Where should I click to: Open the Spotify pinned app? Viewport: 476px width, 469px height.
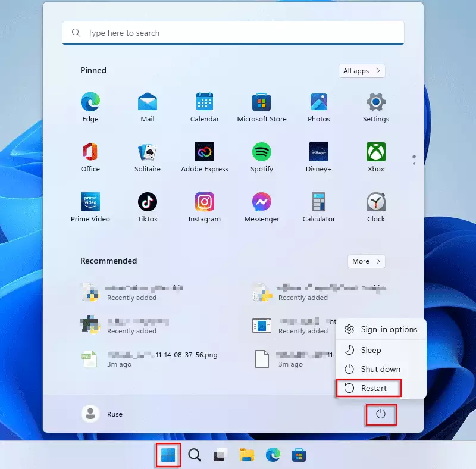point(261,152)
